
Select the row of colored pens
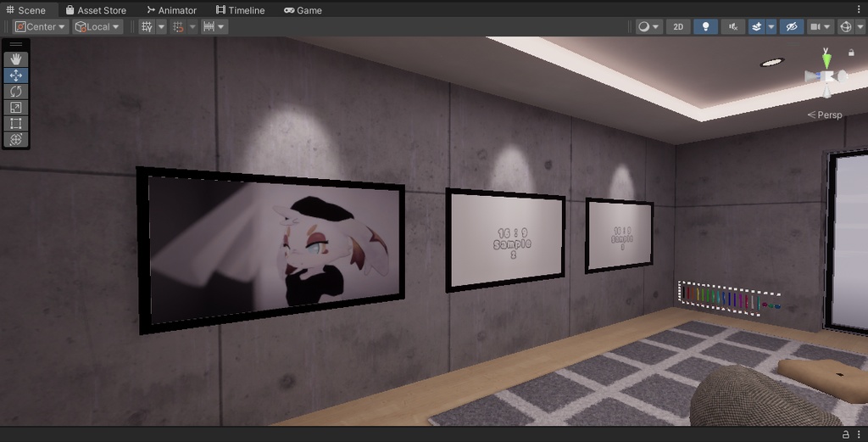729,299
